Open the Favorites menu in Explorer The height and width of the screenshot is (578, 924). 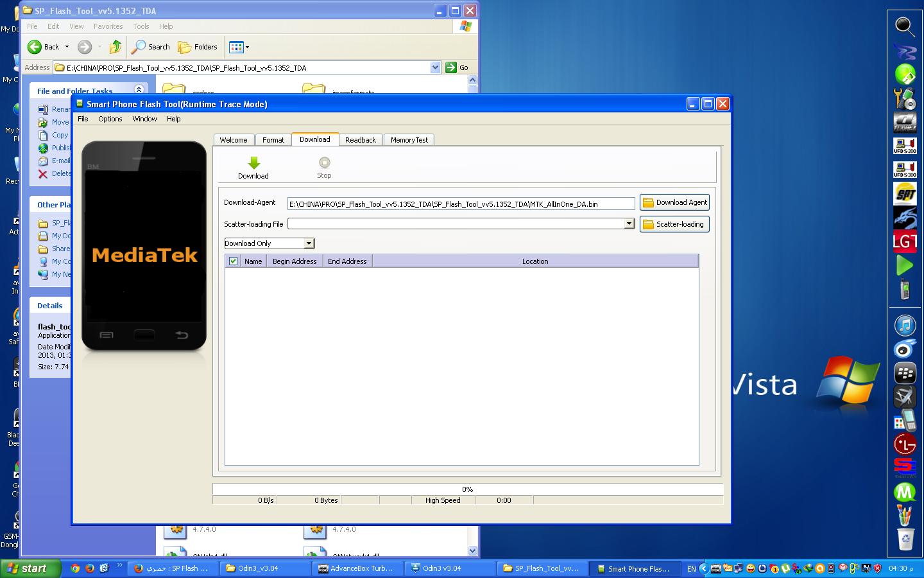coord(108,26)
